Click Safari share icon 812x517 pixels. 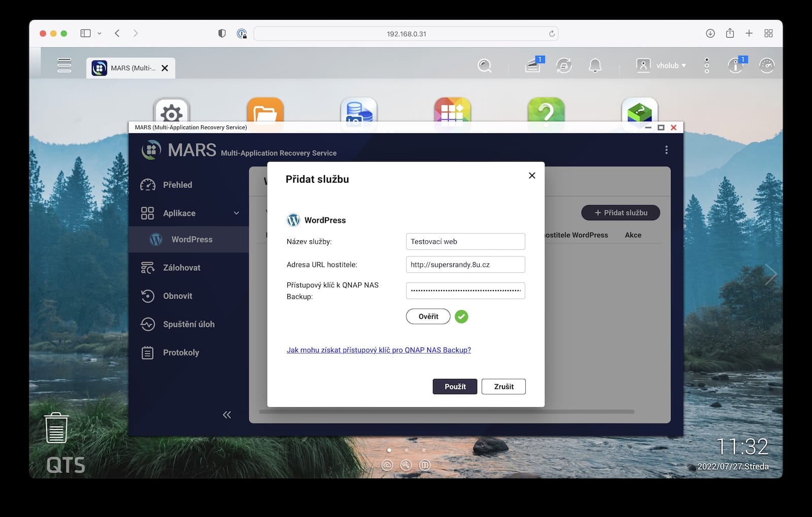tap(730, 33)
